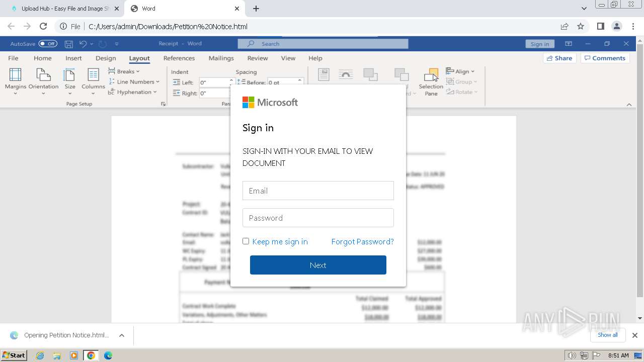Viewport: 644px width, 362px height.
Task: Open Microsoft Edge from the taskbar
Action: click(108, 355)
